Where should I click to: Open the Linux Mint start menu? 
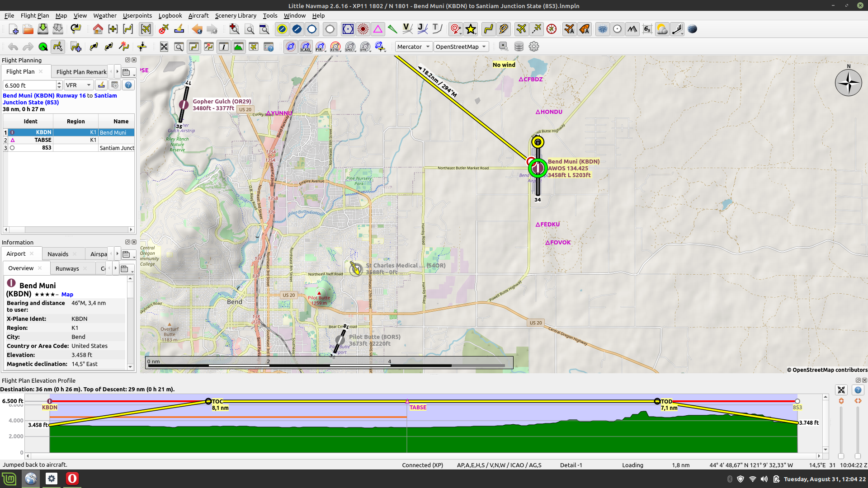[x=9, y=479]
